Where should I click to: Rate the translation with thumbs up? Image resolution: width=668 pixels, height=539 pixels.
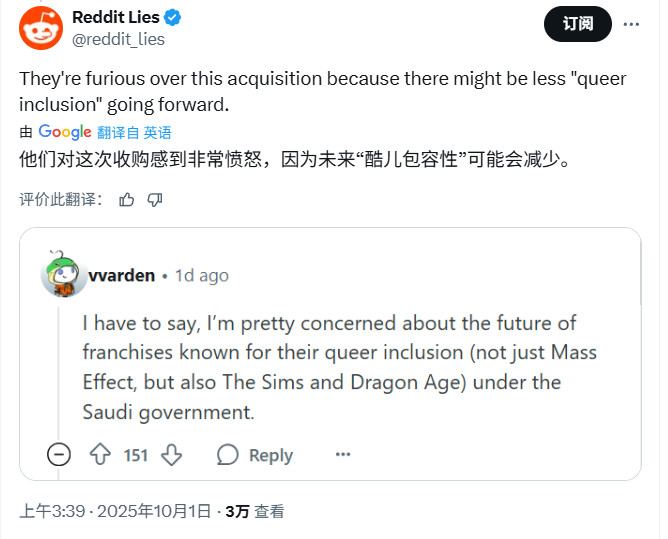point(127,199)
